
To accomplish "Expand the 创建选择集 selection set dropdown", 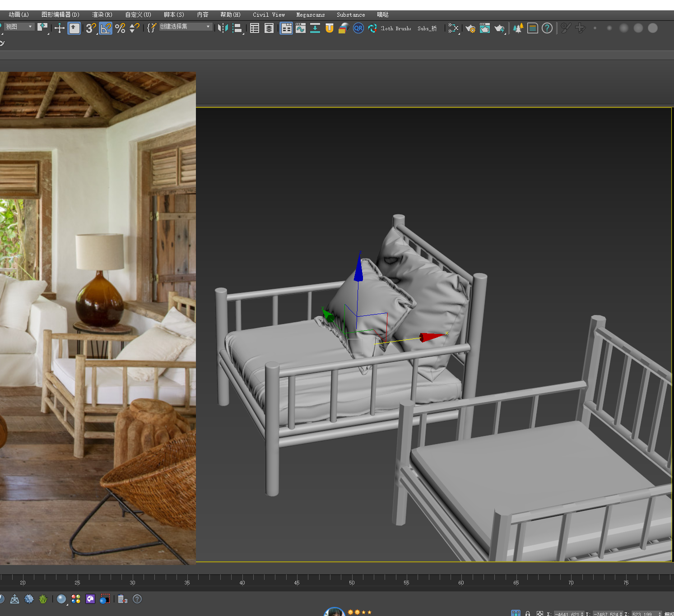I will click(208, 27).
